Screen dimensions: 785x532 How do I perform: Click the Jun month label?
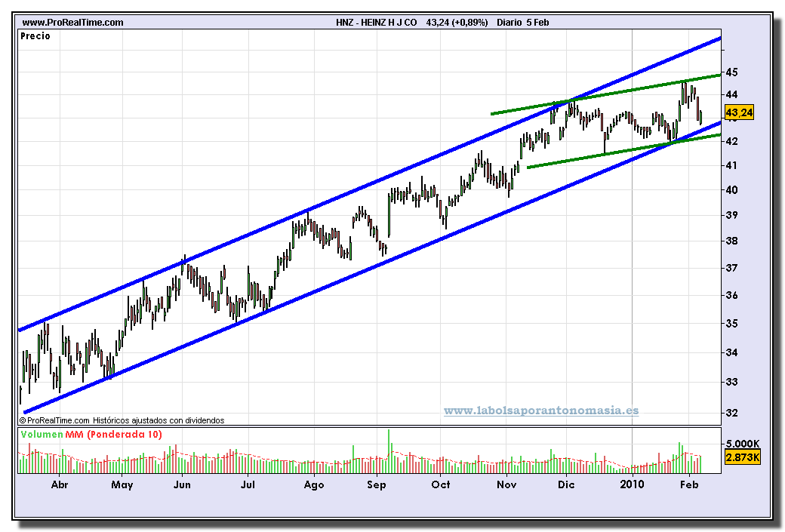pyautogui.click(x=182, y=485)
